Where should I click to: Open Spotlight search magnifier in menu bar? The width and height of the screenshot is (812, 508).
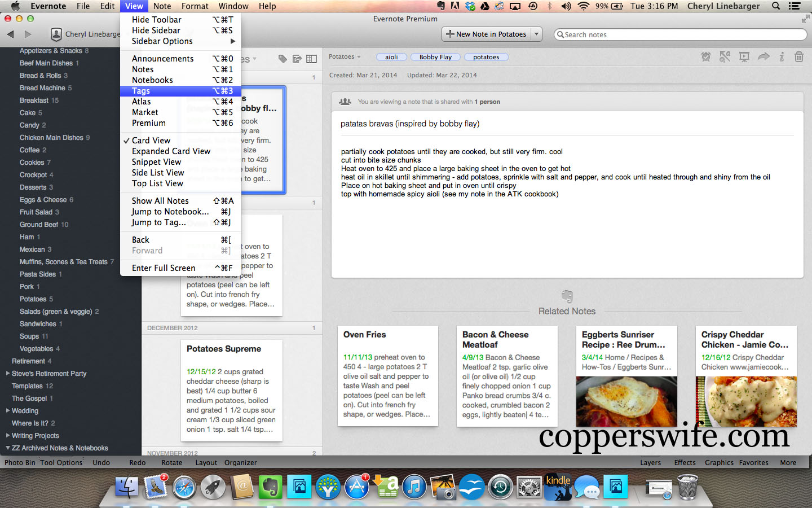point(776,6)
